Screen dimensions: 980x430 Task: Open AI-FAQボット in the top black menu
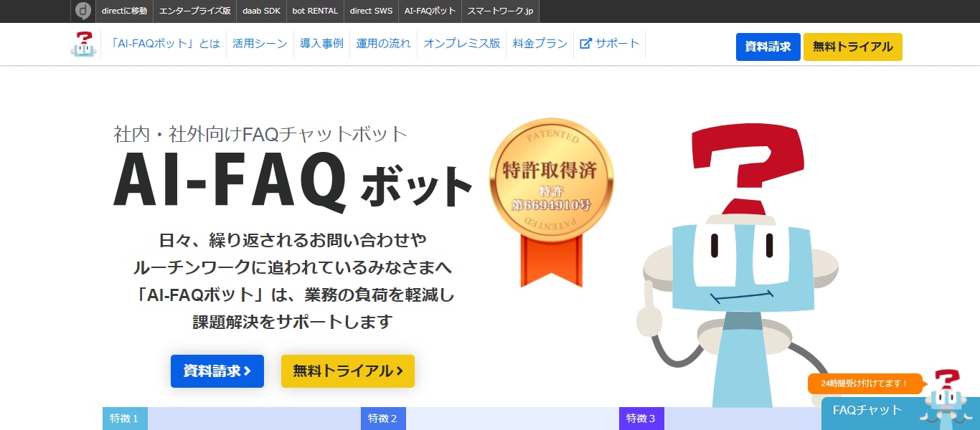[430, 11]
